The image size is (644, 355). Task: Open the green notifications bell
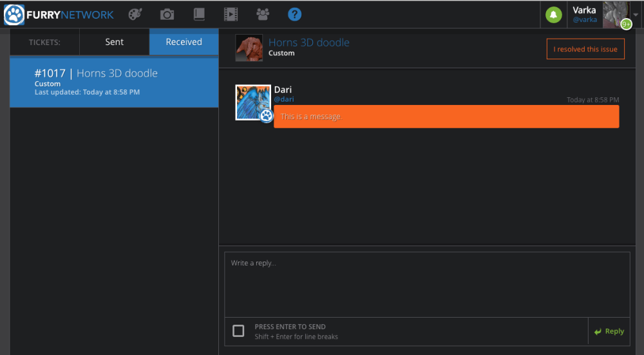(x=553, y=15)
